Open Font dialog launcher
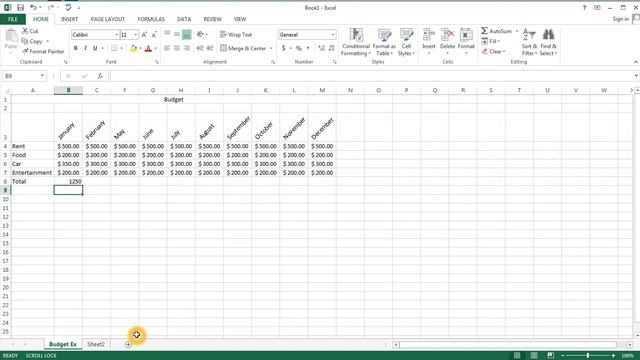The width and height of the screenshot is (640, 360). [x=157, y=62]
